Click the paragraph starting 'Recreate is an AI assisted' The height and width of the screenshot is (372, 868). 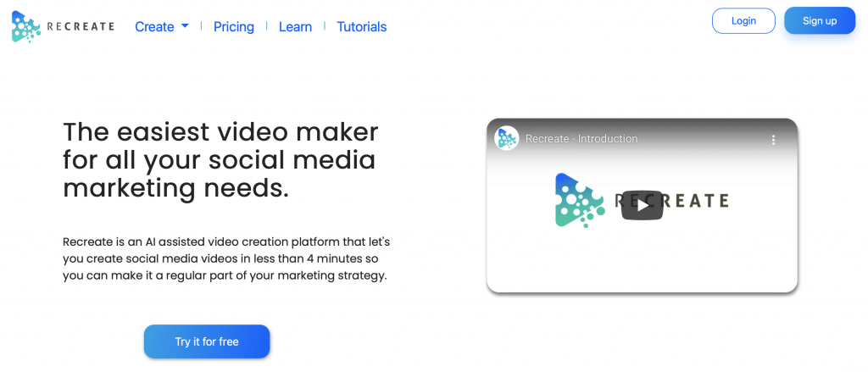[227, 259]
